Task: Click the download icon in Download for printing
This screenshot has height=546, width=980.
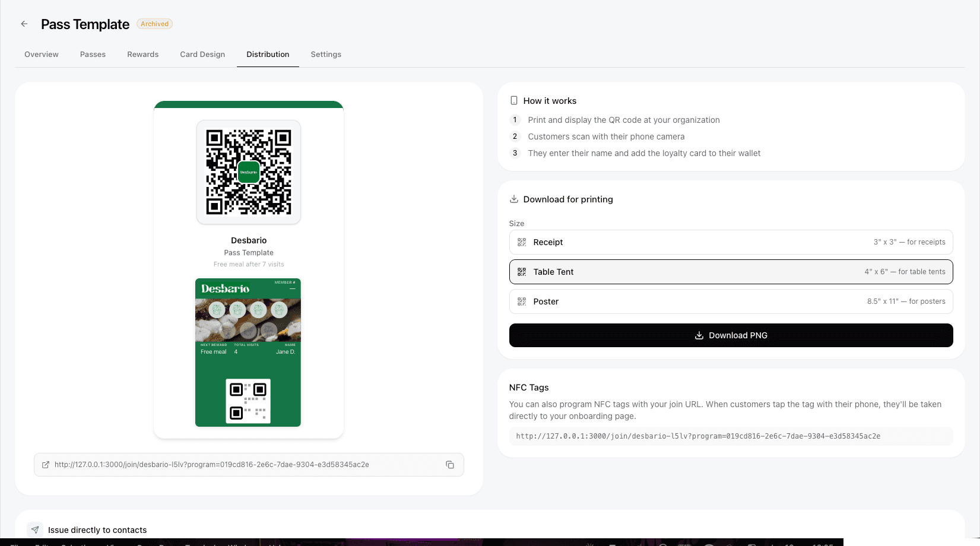Action: 513,199
